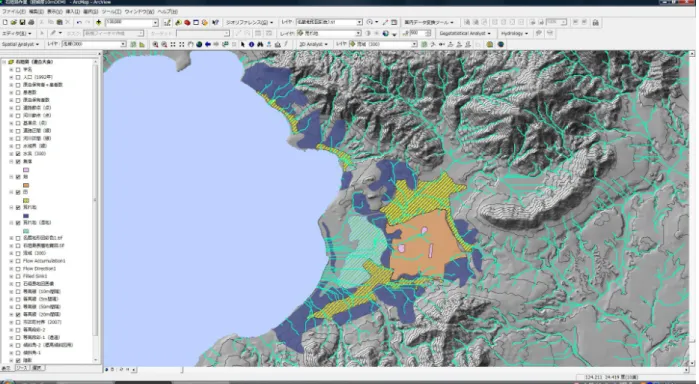This screenshot has height=384, width=699.
Task: Open the 3D Analyst layer dropdown
Action: click(414, 44)
